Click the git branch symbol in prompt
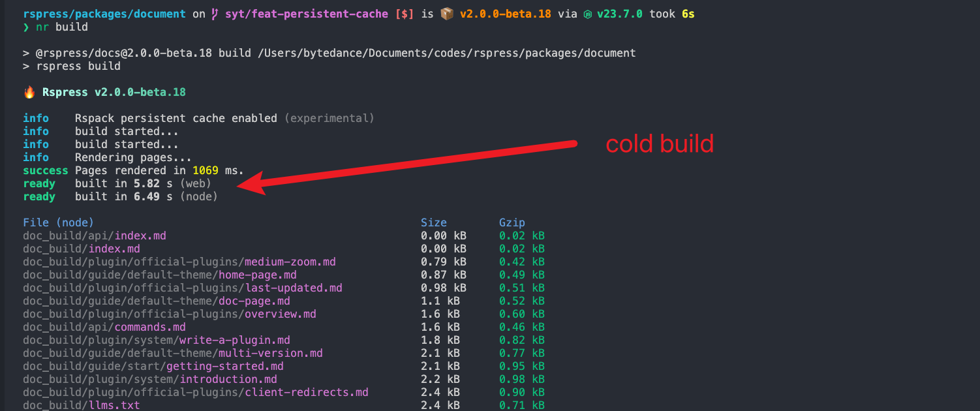 tap(215, 14)
